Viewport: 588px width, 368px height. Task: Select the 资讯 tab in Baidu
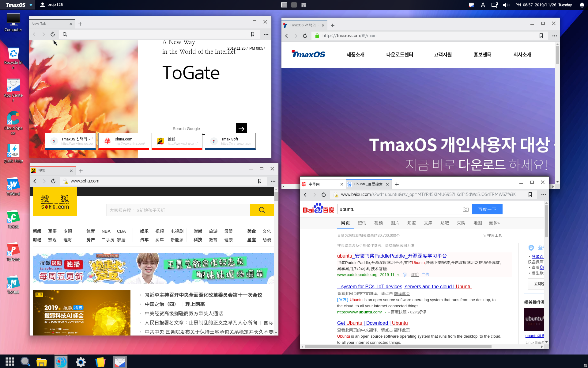pos(362,223)
